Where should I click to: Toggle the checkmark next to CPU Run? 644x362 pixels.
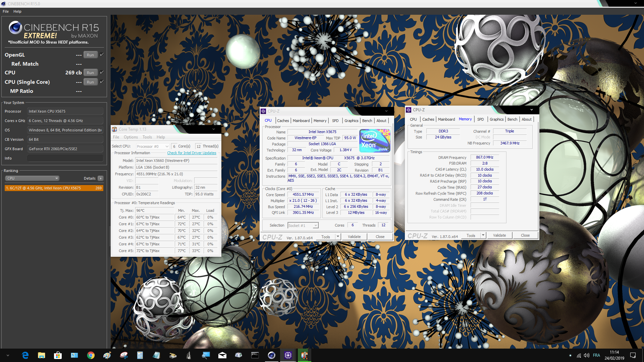click(102, 72)
